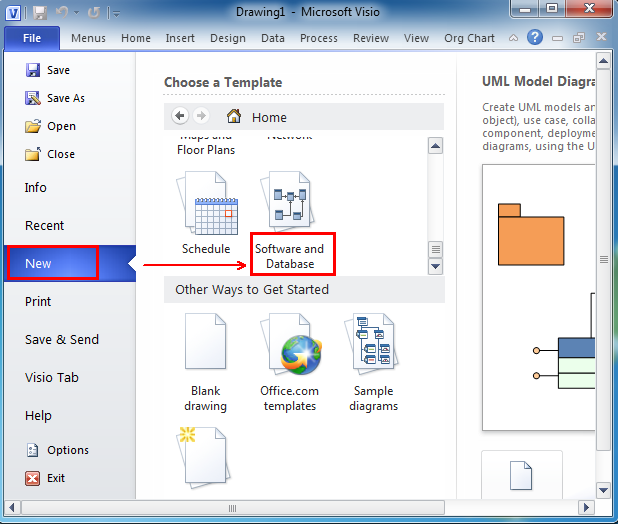Open Visio Help via the question mark icon

[535, 37]
